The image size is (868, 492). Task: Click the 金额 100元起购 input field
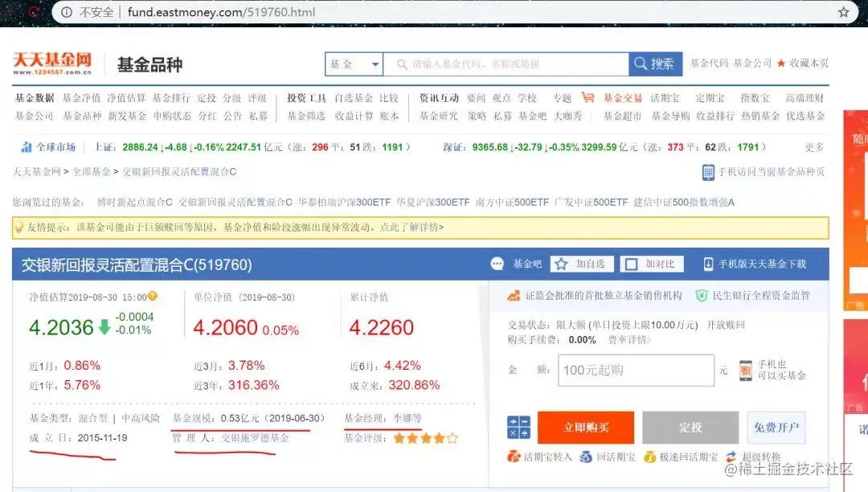(x=636, y=371)
